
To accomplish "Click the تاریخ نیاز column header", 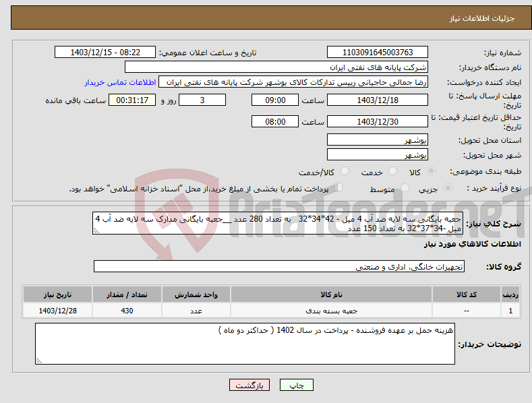I will [58, 294].
